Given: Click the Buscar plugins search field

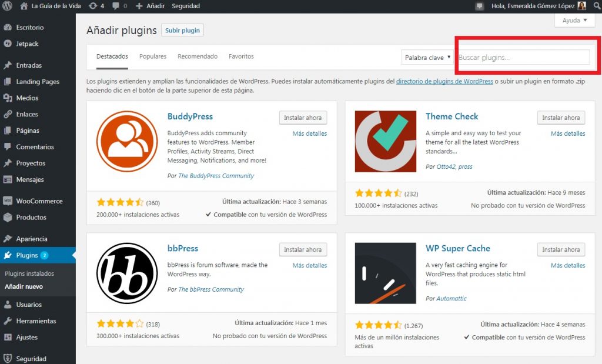Looking at the screenshot, I should [x=522, y=58].
